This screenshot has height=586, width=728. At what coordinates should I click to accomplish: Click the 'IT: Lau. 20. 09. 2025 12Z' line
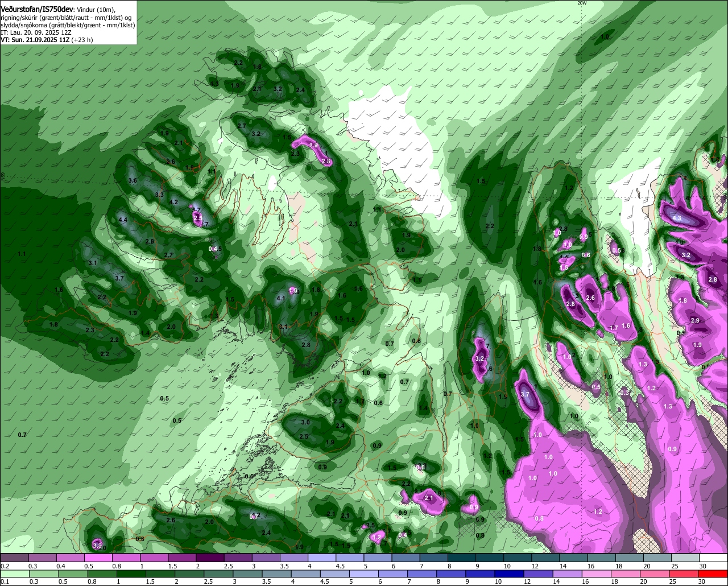point(36,32)
